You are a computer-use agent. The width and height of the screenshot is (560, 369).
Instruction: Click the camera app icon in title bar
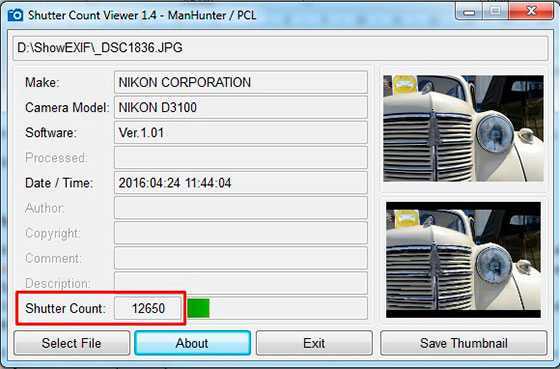point(15,15)
